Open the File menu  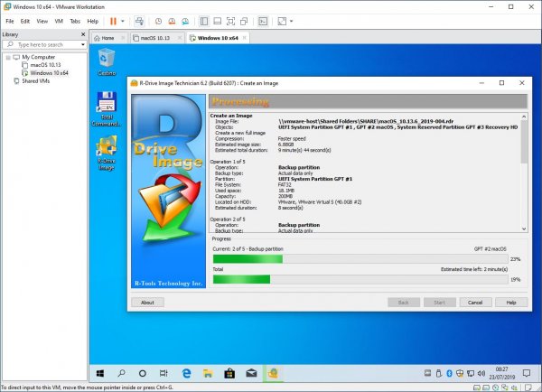coord(10,22)
